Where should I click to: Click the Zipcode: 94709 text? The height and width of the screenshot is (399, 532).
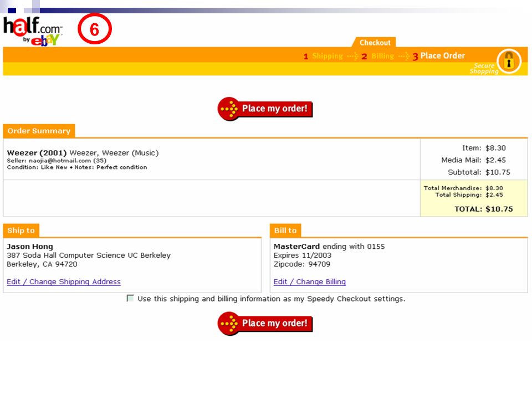[x=301, y=264]
